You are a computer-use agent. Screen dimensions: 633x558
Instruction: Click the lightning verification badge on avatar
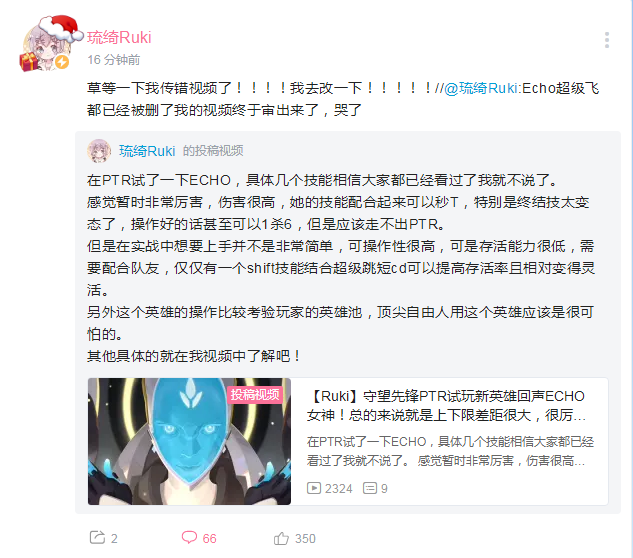tap(62, 62)
